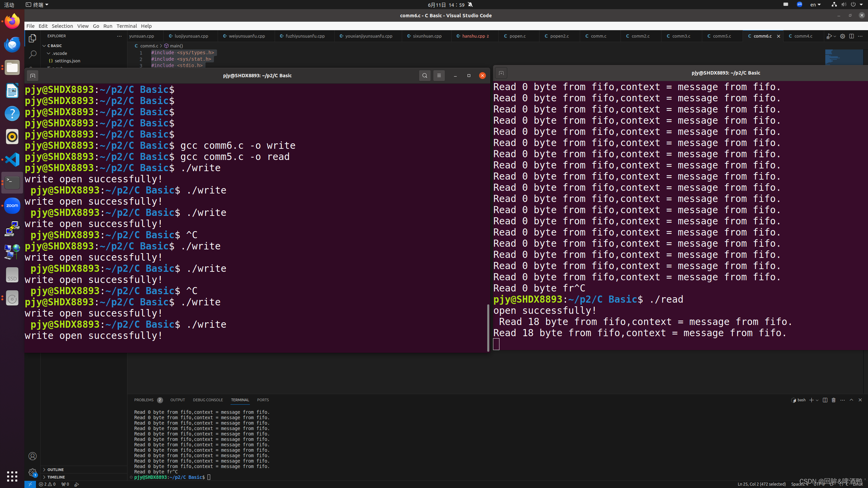Image resolution: width=868 pixels, height=488 pixels.
Task: Click new tab icon in right terminal
Action: click(x=501, y=73)
